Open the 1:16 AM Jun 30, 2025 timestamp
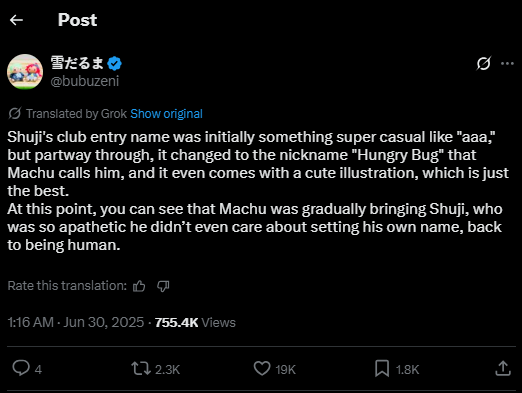Screen dimensions: 522x393 (76, 322)
